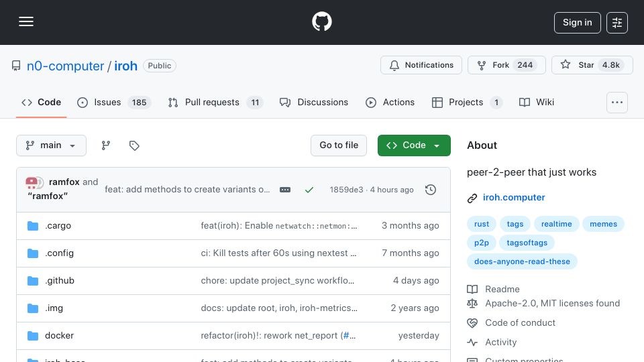This screenshot has width=644, height=362.
Task: Click the .github folder icon
Action: pos(33,281)
